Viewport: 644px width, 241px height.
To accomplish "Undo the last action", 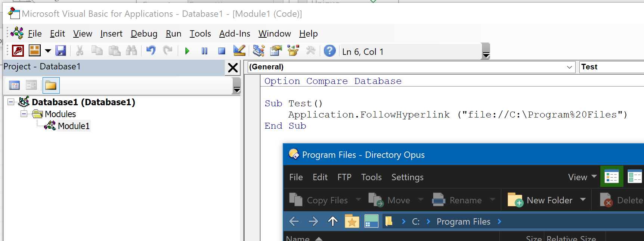I will tap(151, 50).
